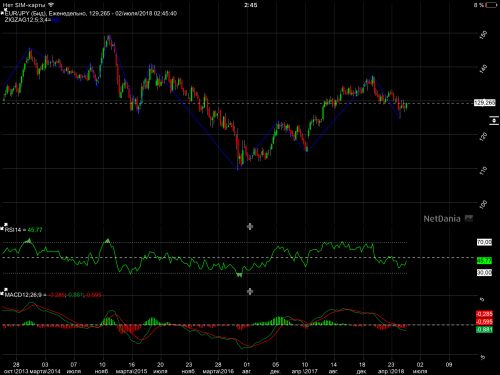Tap the апр.\2018 date axis label
Viewport: 500px width, 375px height.
click(391, 371)
